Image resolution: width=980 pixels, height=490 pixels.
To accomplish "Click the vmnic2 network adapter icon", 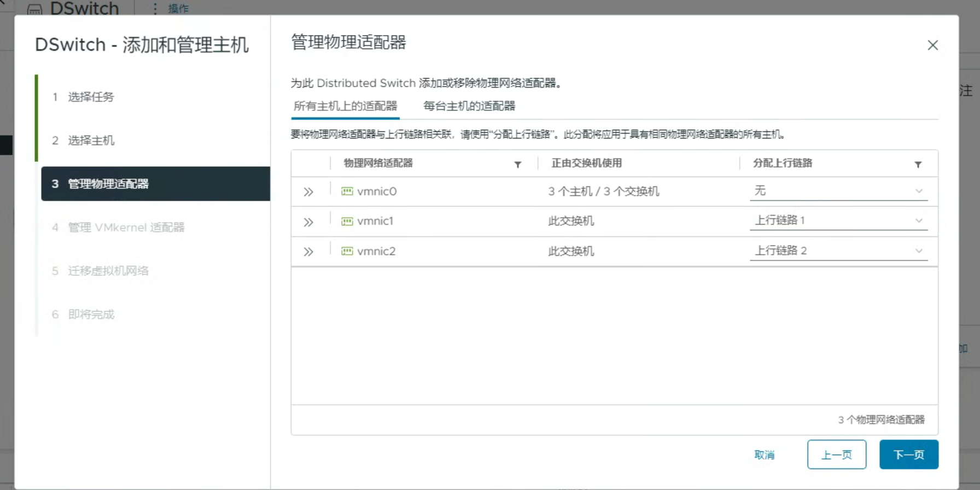I will click(347, 251).
